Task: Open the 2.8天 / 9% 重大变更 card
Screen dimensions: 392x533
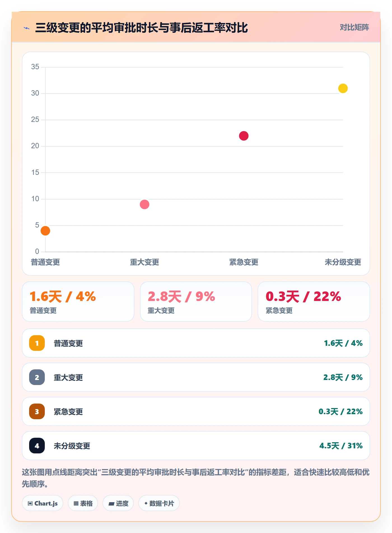Action: (x=196, y=302)
